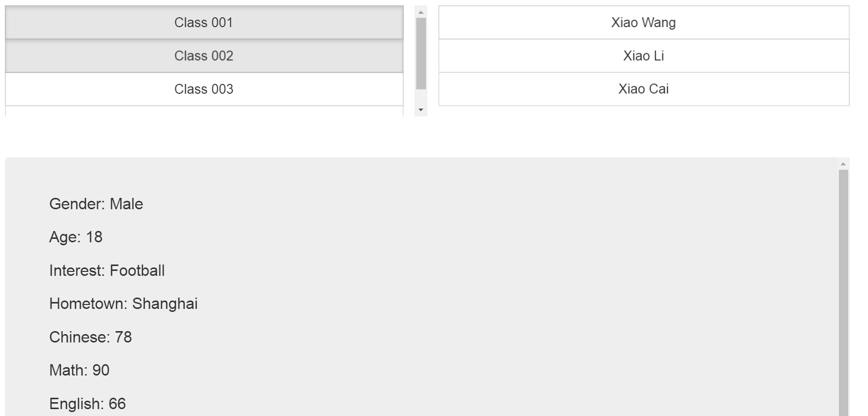Click class list scrollbar up arrow
The image size is (868, 416).
point(421,12)
